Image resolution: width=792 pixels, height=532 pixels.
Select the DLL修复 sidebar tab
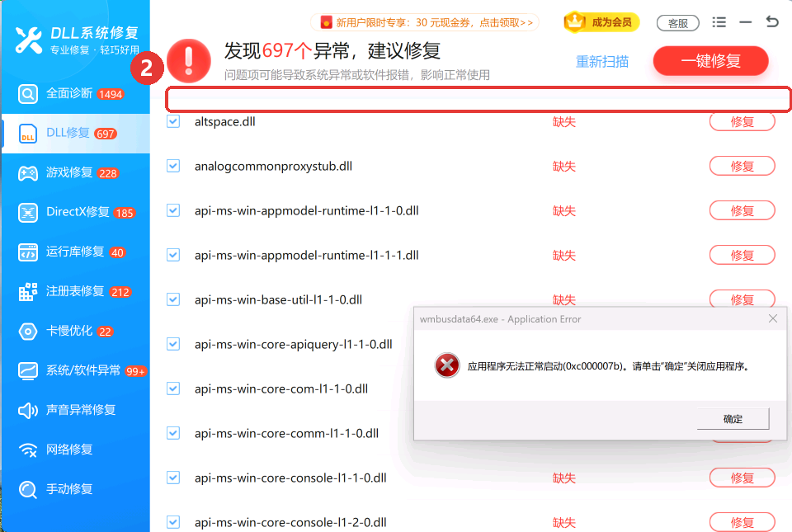tap(76, 134)
